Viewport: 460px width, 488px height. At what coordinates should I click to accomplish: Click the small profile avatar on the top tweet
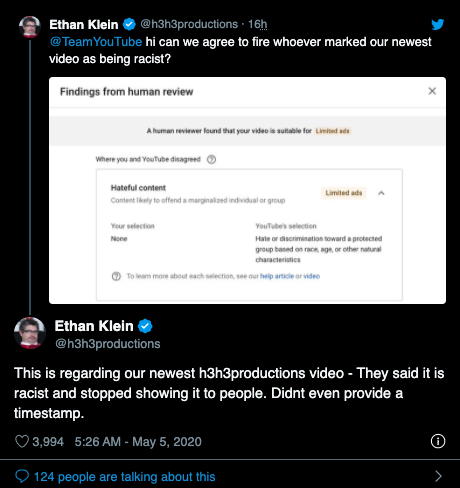point(30,27)
